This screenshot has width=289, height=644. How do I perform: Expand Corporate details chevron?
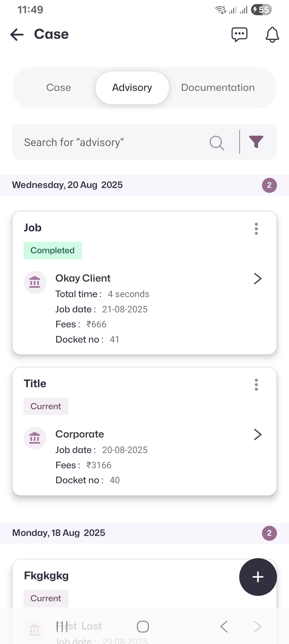pos(257,435)
